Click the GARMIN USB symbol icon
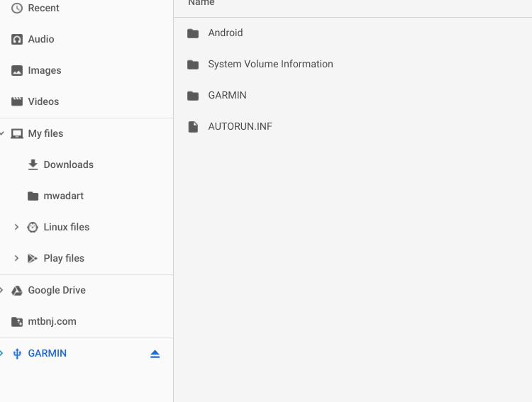This screenshot has width=532, height=402. coord(17,354)
